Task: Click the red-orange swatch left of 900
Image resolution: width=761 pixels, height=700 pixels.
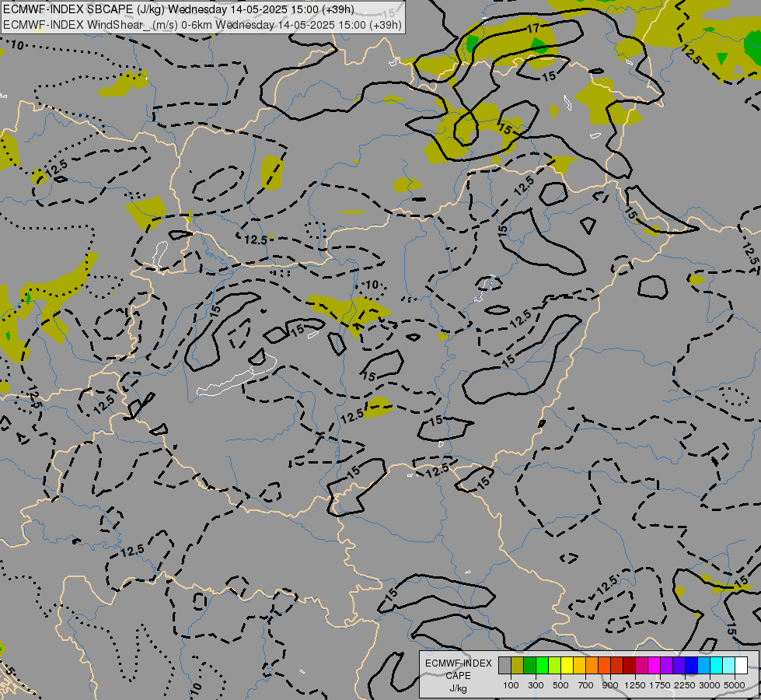Action: (x=604, y=665)
